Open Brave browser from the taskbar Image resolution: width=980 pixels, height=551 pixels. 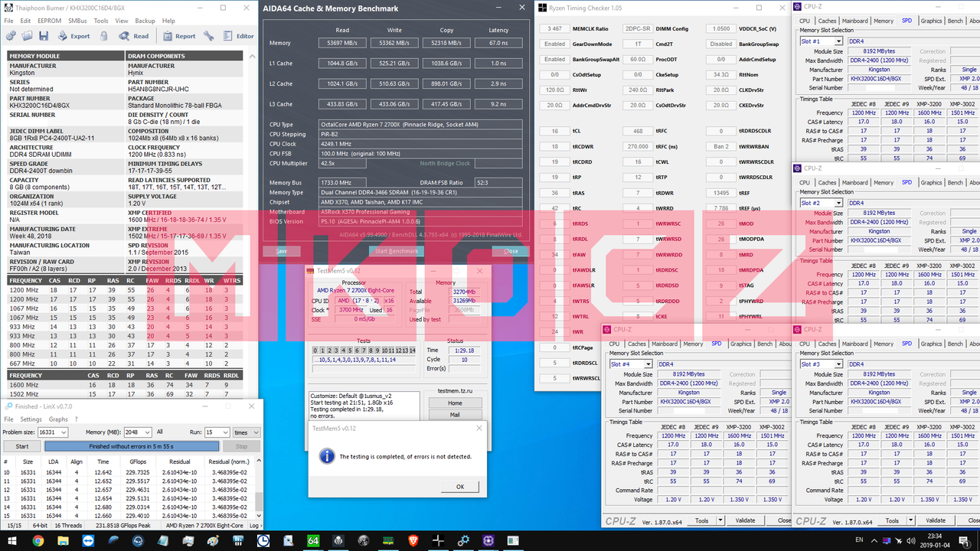tap(412, 540)
